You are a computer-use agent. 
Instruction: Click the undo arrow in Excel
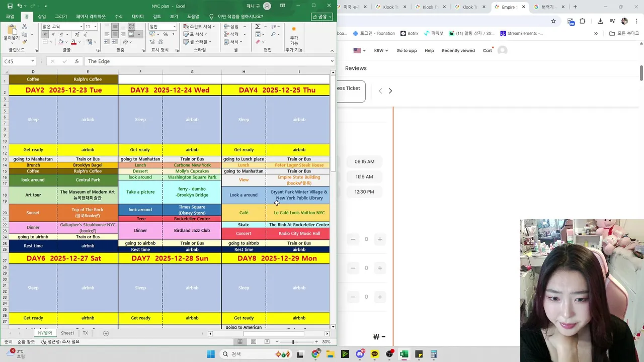pyautogui.click(x=20, y=6)
